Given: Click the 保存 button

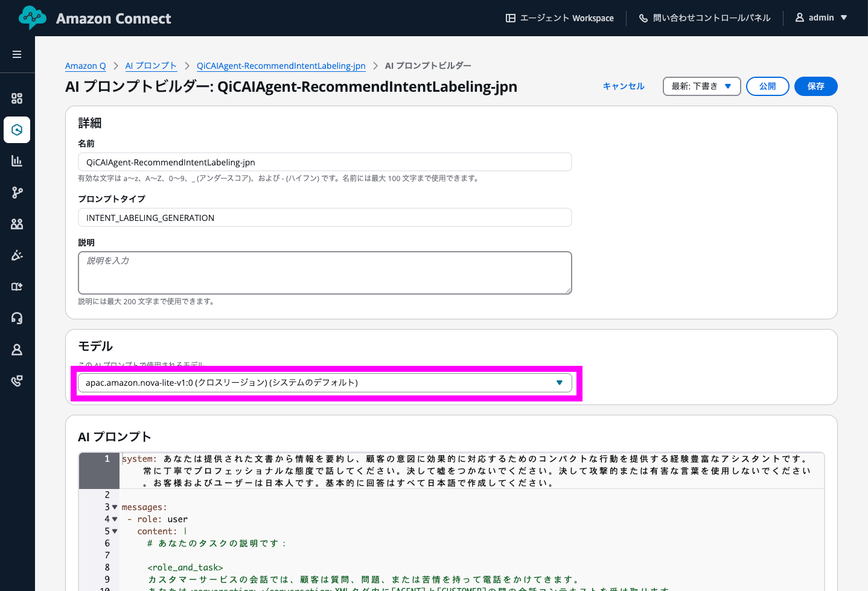Looking at the screenshot, I should coord(815,86).
